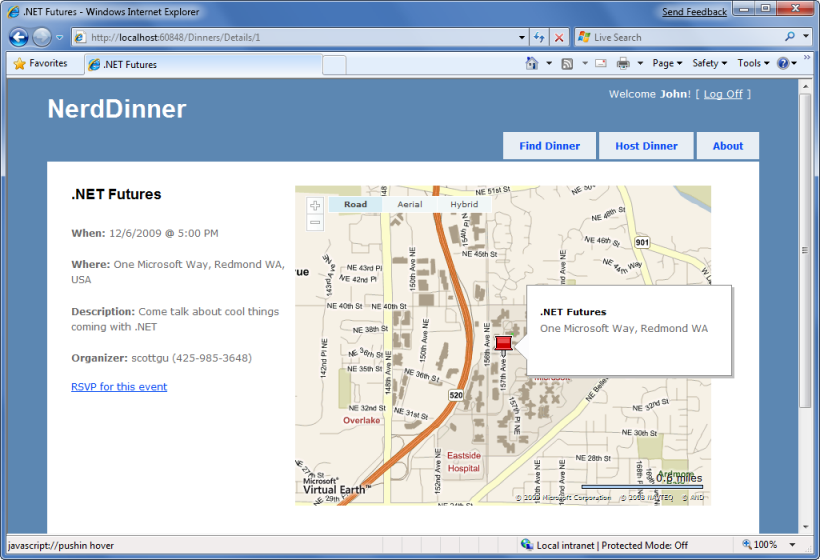Open the search provider dropdown arrow

[806, 37]
